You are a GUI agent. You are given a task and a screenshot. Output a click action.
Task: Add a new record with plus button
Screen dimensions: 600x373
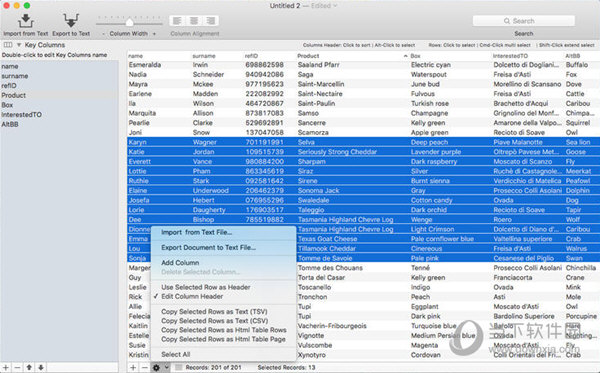tap(133, 368)
